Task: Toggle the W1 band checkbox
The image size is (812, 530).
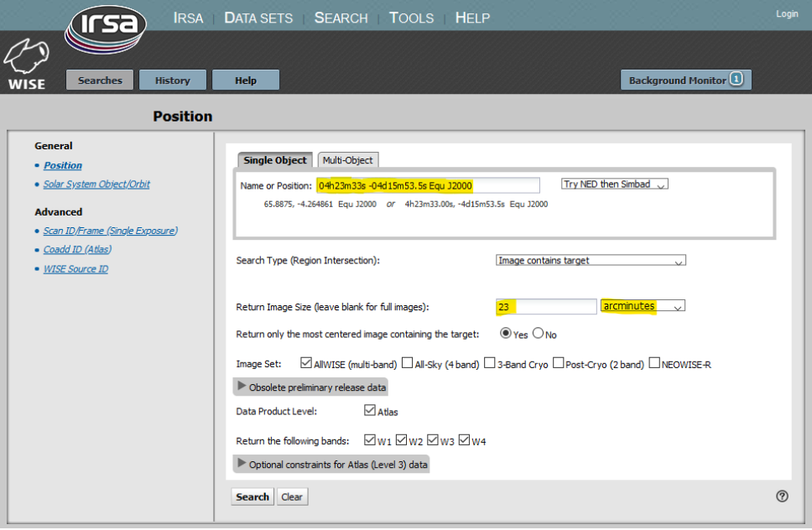Action: [x=370, y=440]
